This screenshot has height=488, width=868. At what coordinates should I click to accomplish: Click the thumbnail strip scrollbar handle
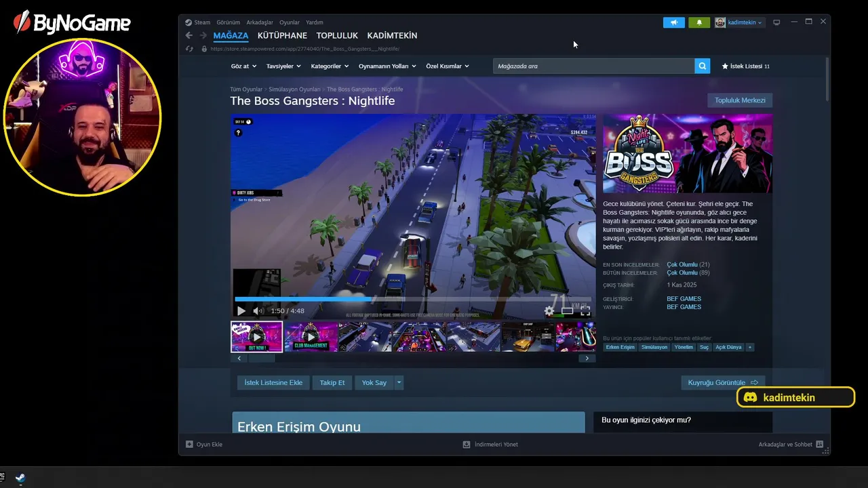tap(262, 358)
